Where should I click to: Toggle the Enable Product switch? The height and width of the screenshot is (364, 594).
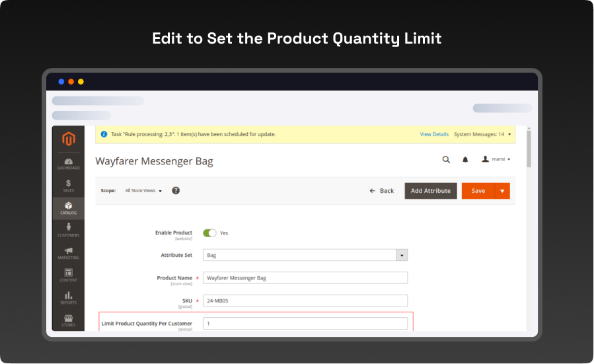[209, 233]
